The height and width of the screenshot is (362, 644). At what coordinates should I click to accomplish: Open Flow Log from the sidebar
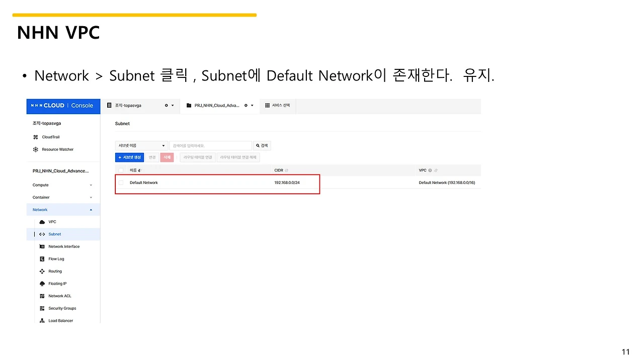42,258
